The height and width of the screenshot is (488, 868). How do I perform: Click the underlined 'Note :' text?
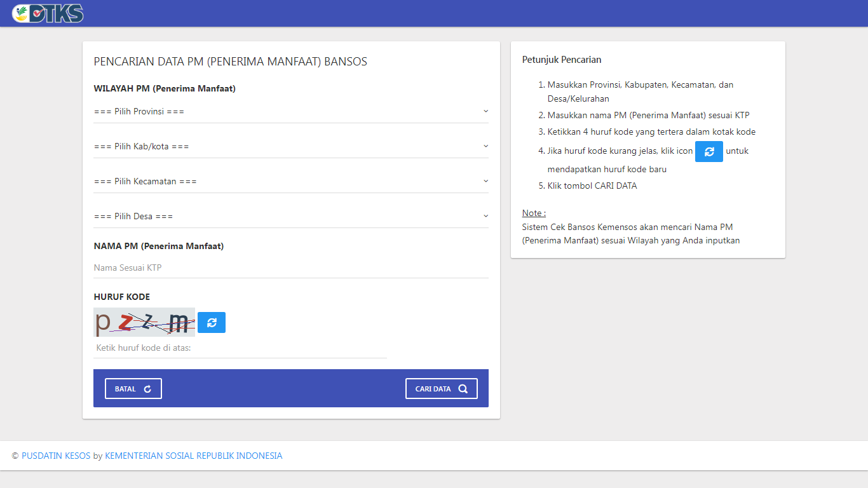pos(534,213)
